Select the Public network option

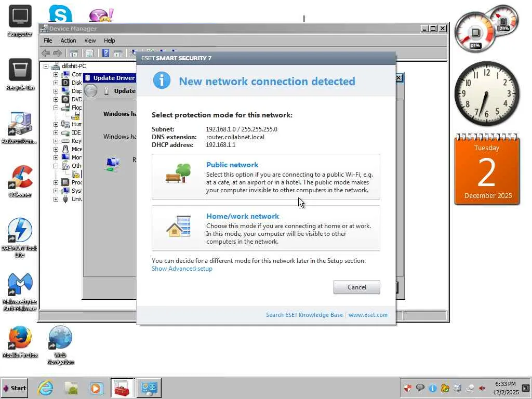point(265,177)
